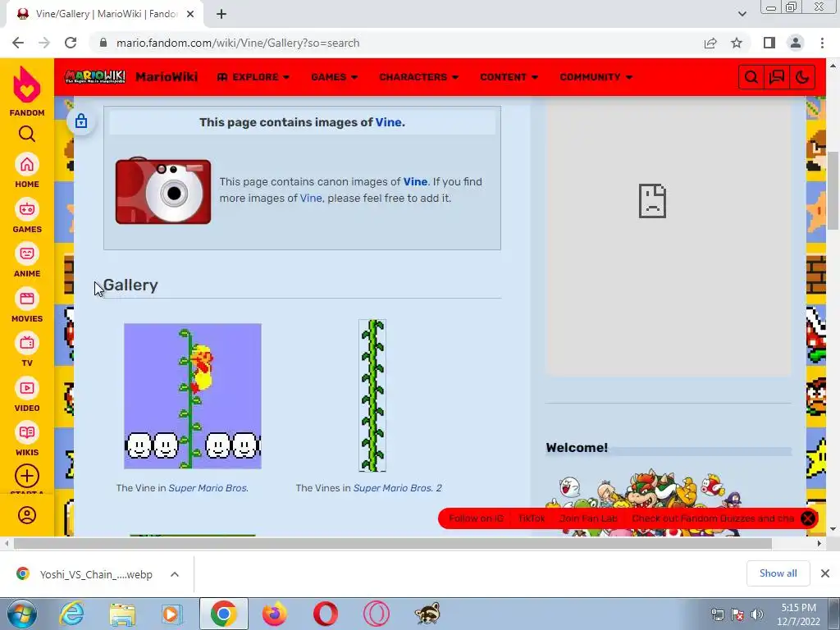The height and width of the screenshot is (630, 840).
Task: Open Super Mario Bros. 2 caption link
Action: click(398, 488)
